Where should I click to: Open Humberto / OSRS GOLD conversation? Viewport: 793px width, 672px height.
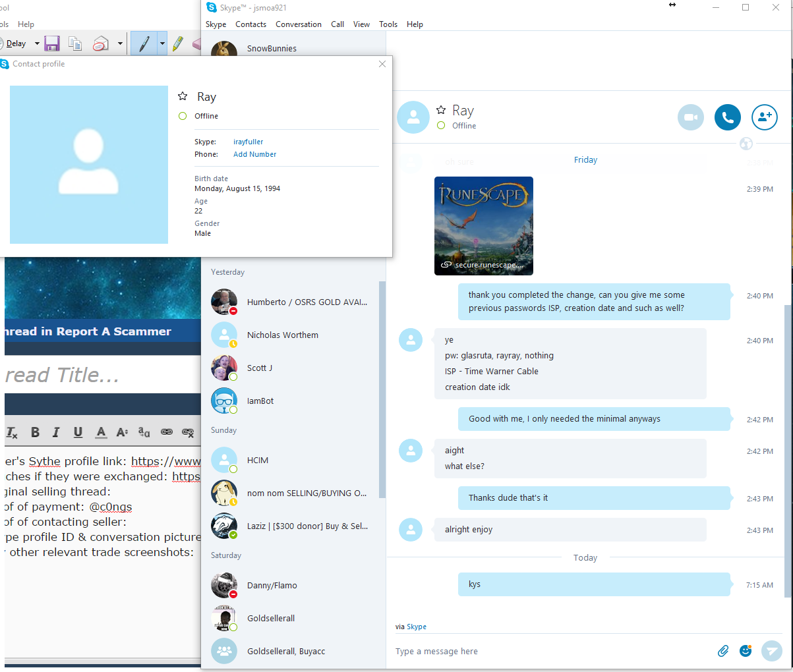pos(293,302)
